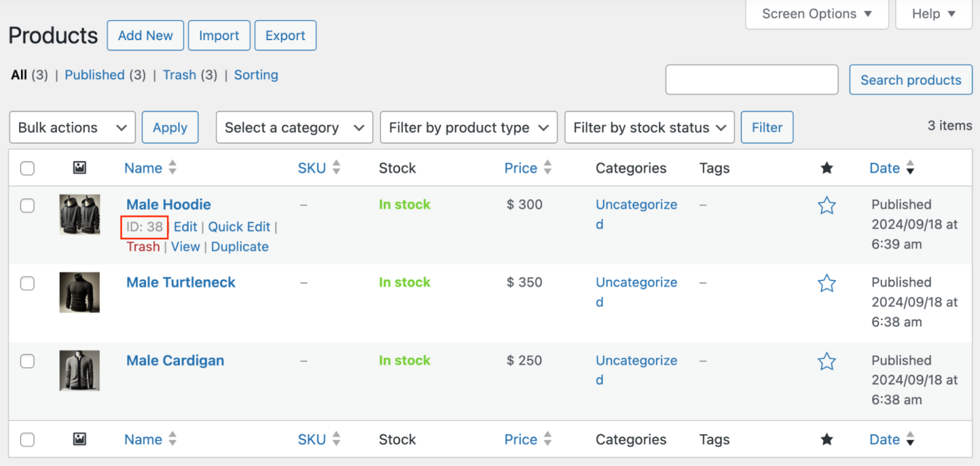Toggle the featured star for Male Hoodie
The width and height of the screenshot is (980, 466).
tap(827, 205)
